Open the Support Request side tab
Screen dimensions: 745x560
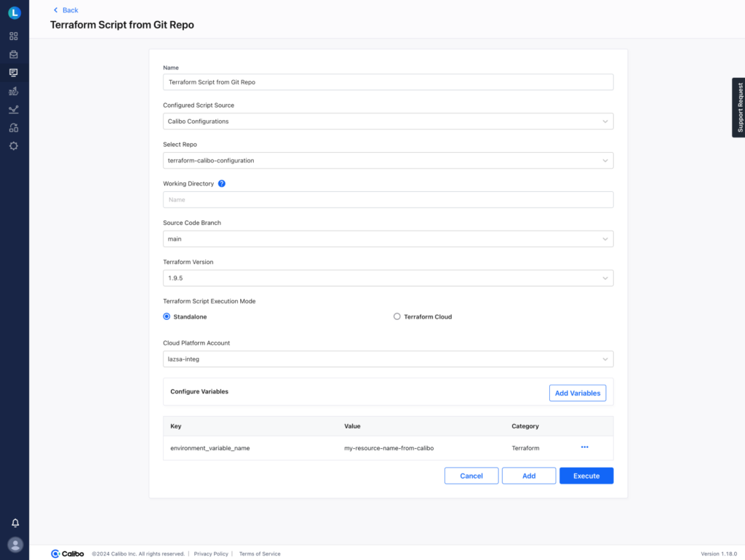pyautogui.click(x=738, y=108)
